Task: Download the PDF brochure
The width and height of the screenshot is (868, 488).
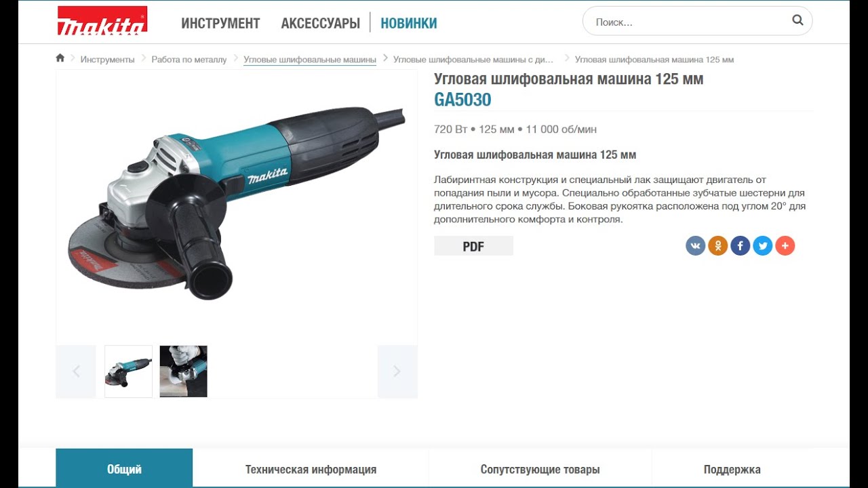Action: point(473,246)
